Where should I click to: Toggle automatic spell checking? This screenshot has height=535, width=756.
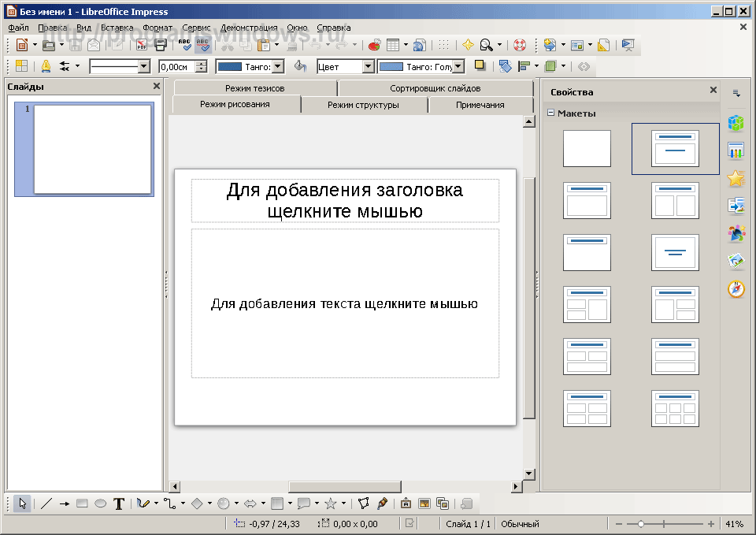[203, 45]
